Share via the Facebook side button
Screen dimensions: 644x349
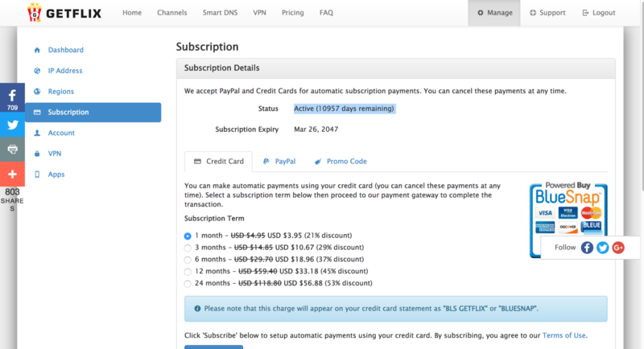(12, 97)
